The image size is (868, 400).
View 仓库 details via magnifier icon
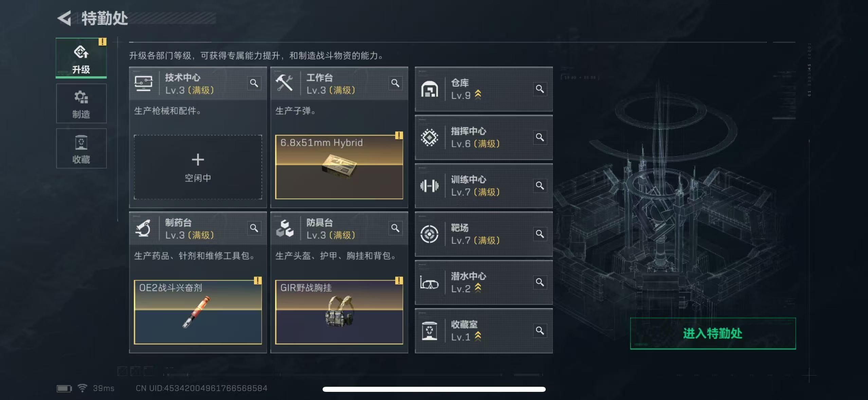[540, 89]
